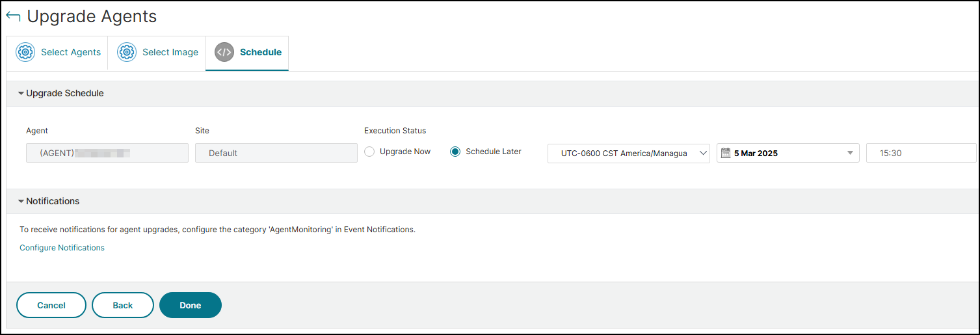Click the back arrow beside Upgrade Agents
The width and height of the screenshot is (980, 335).
tap(13, 17)
